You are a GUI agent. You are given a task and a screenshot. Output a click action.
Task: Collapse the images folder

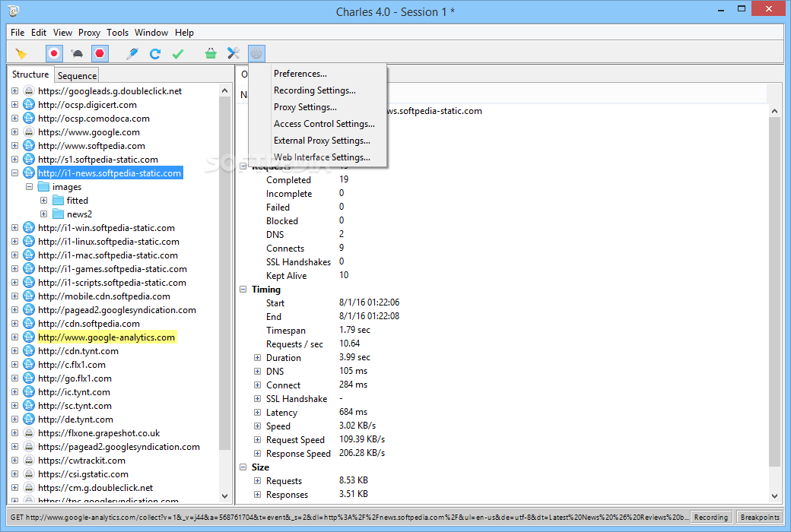pyautogui.click(x=29, y=186)
